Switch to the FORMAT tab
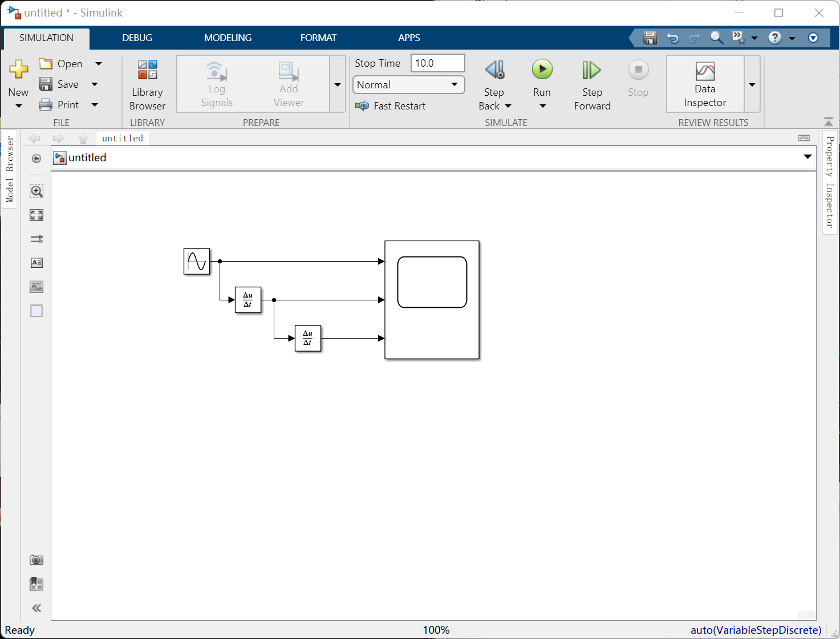The width and height of the screenshot is (840, 639). (318, 38)
